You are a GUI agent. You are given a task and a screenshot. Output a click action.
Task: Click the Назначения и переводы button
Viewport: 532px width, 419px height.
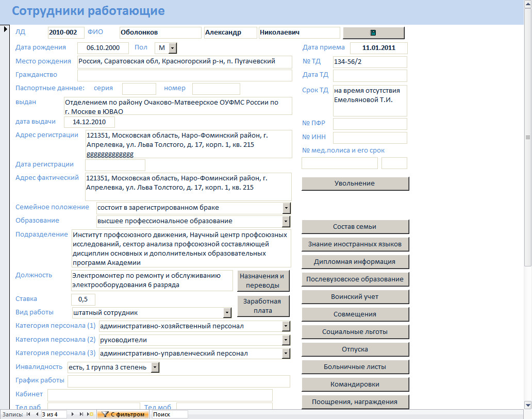point(263,280)
